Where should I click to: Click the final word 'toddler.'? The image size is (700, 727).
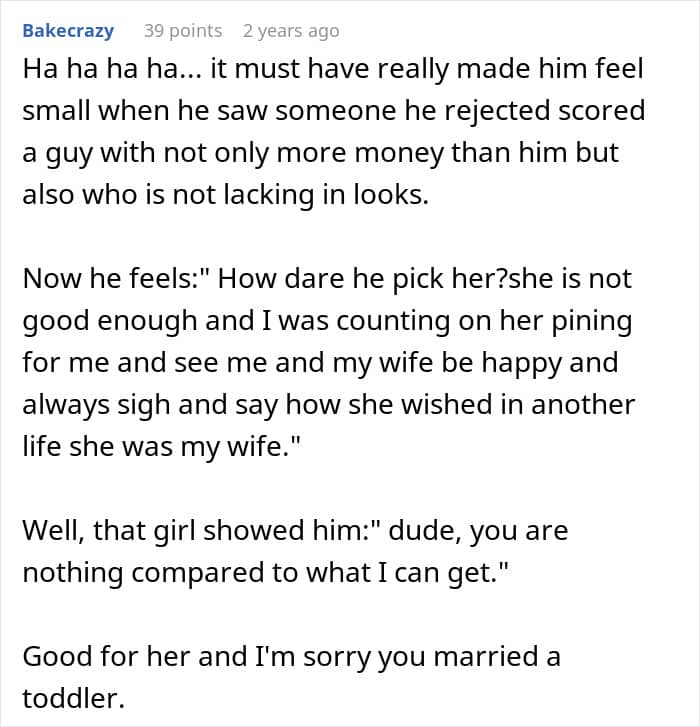pyautogui.click(x=74, y=699)
